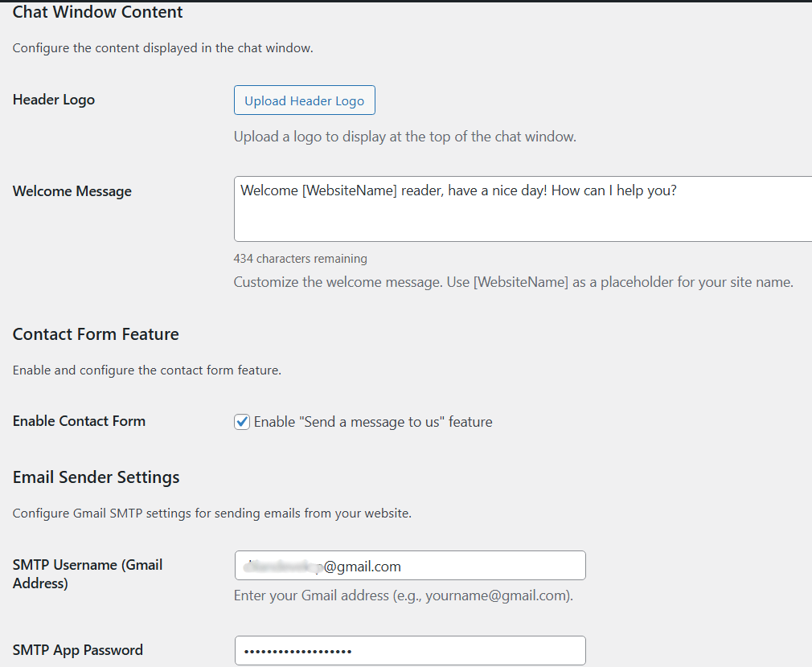
Task: Click the Email Sender Settings heading
Action: coord(96,477)
